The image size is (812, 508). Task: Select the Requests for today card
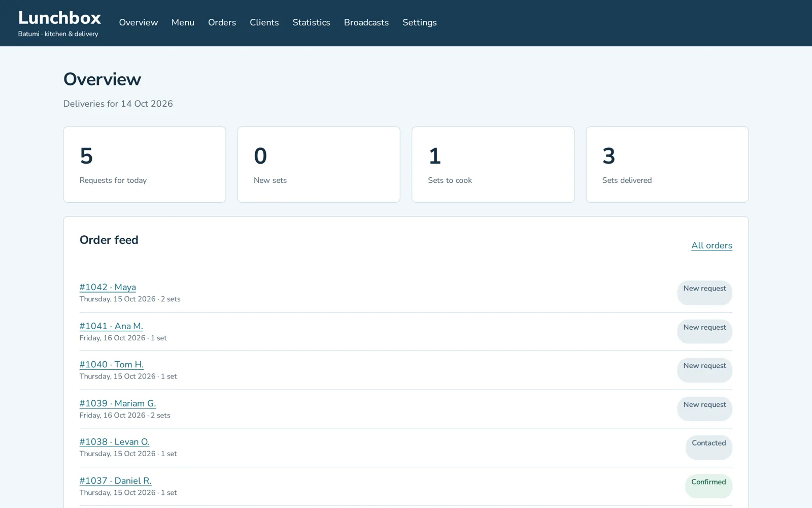(145, 165)
